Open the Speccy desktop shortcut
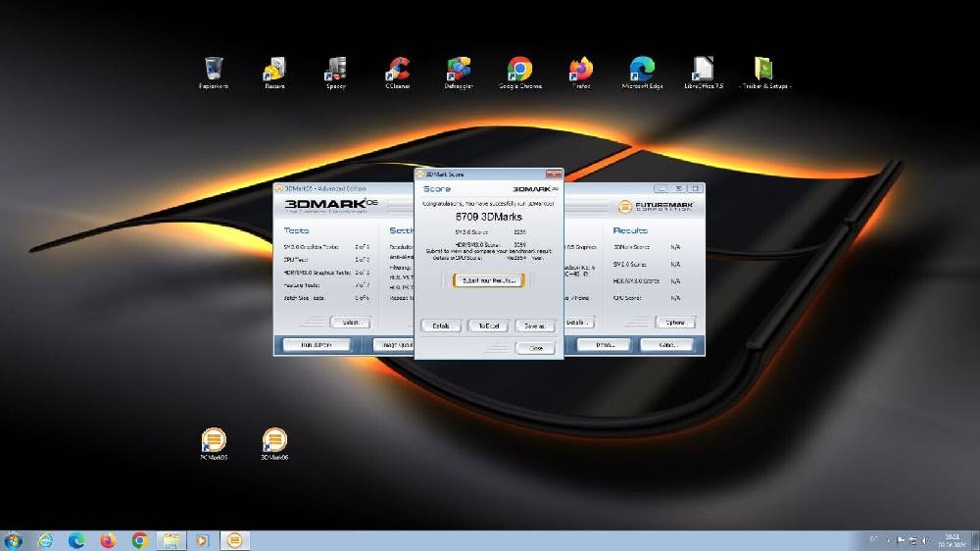This screenshot has height=551, width=980. pos(335,73)
